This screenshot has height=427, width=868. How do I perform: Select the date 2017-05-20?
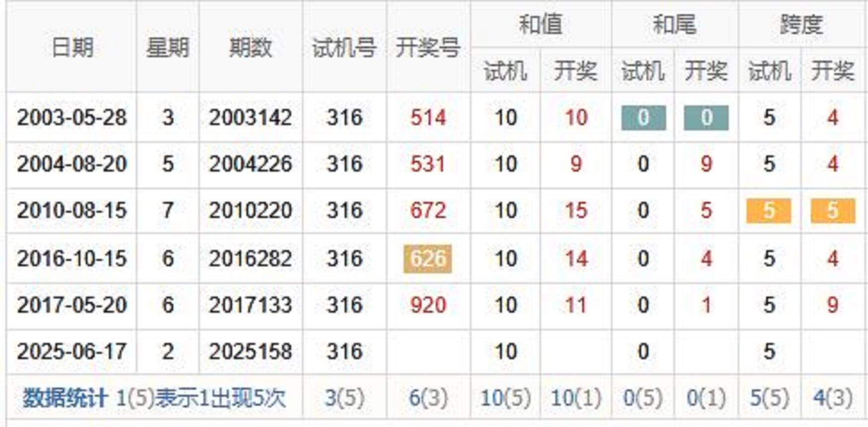(72, 305)
